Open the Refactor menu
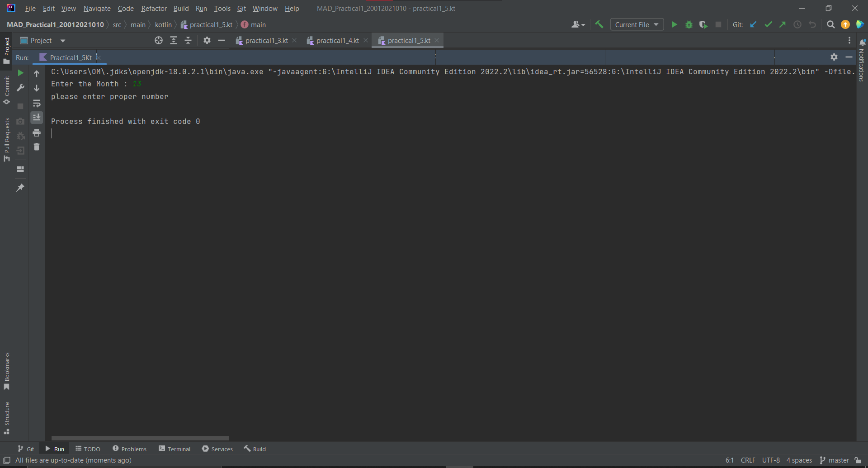 (154, 8)
